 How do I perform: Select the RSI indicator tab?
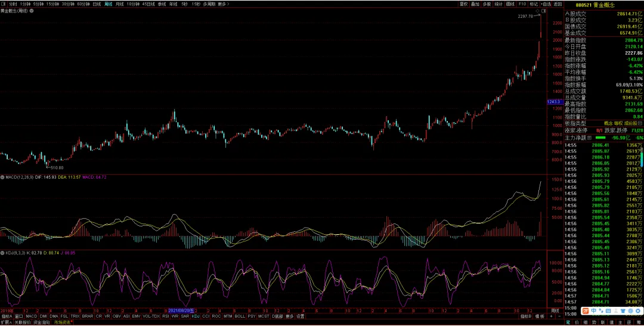[x=166, y=316]
